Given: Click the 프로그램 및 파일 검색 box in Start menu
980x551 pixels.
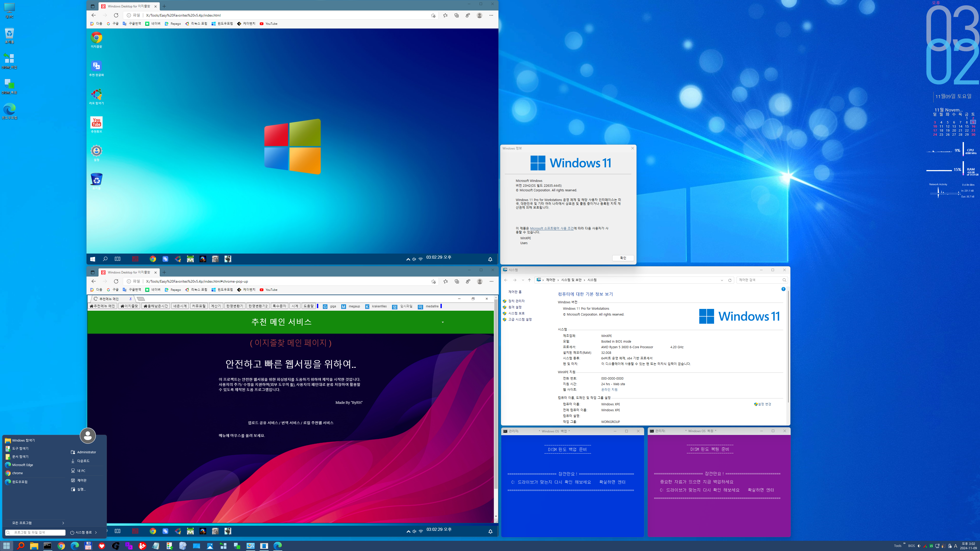Looking at the screenshot, I should pyautogui.click(x=35, y=533).
